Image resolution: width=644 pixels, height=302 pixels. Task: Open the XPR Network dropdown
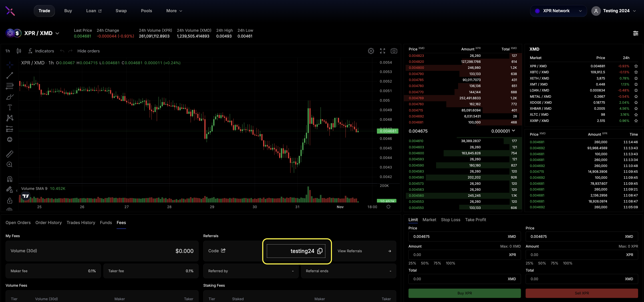click(x=558, y=11)
